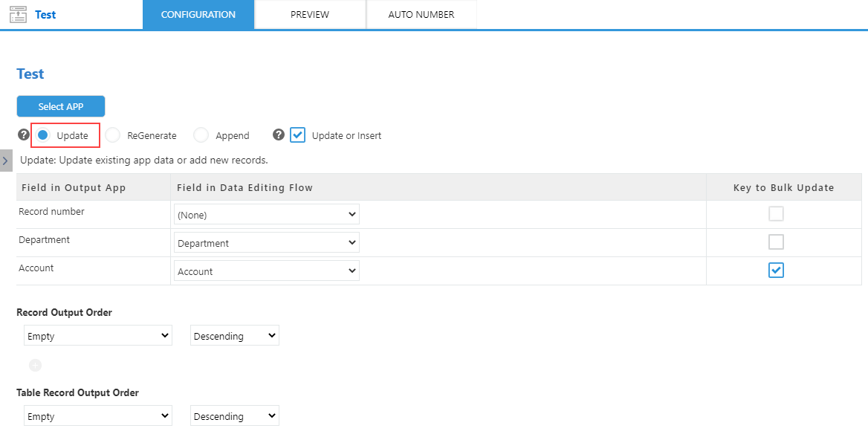Image resolution: width=868 pixels, height=437 pixels.
Task: Check Key to Bulk Update for Department
Action: point(776,242)
